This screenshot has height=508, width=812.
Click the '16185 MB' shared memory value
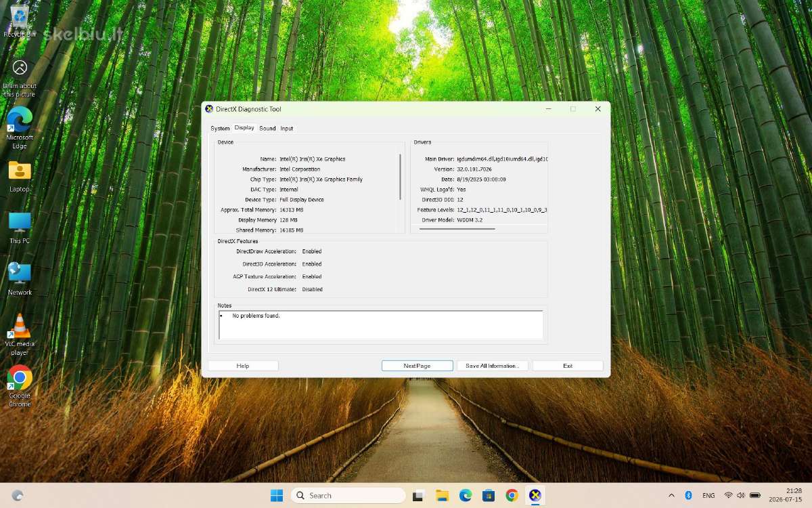pos(291,230)
